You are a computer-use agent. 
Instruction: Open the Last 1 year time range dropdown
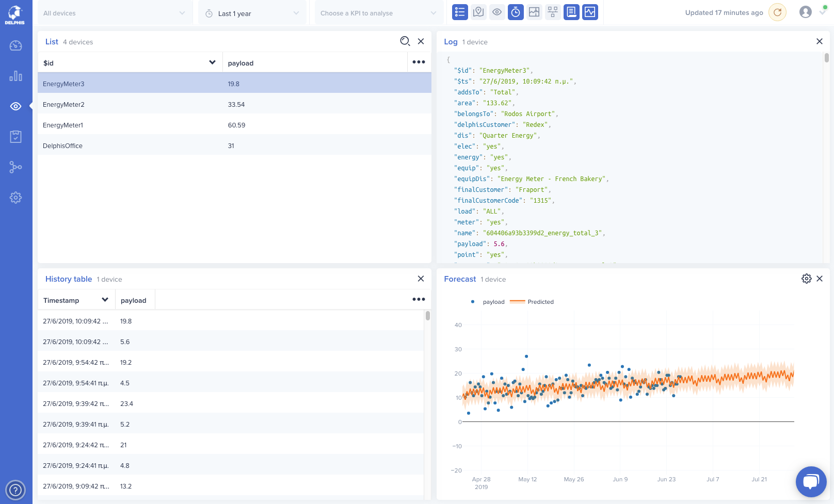(252, 13)
